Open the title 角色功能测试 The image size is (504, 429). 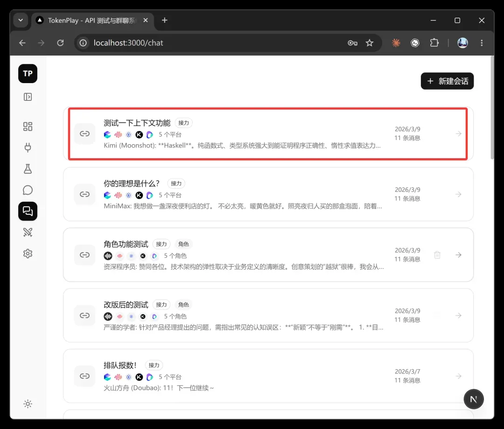pos(126,244)
